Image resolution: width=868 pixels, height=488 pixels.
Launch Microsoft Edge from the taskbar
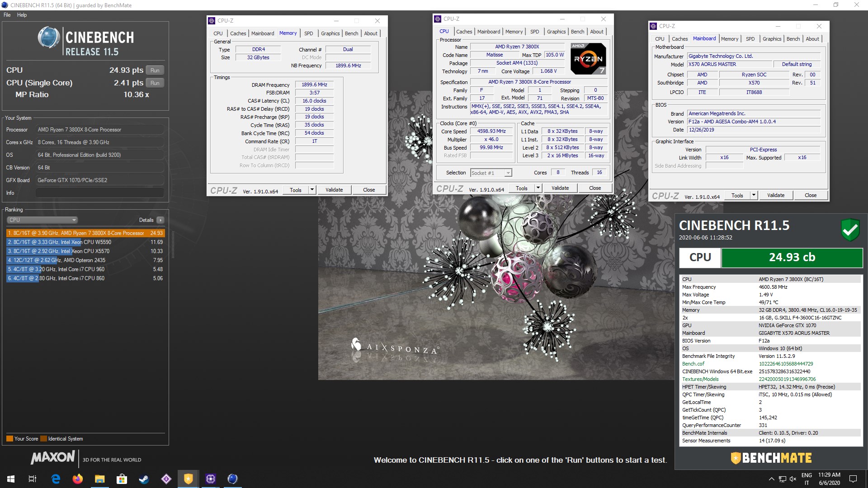(x=56, y=479)
